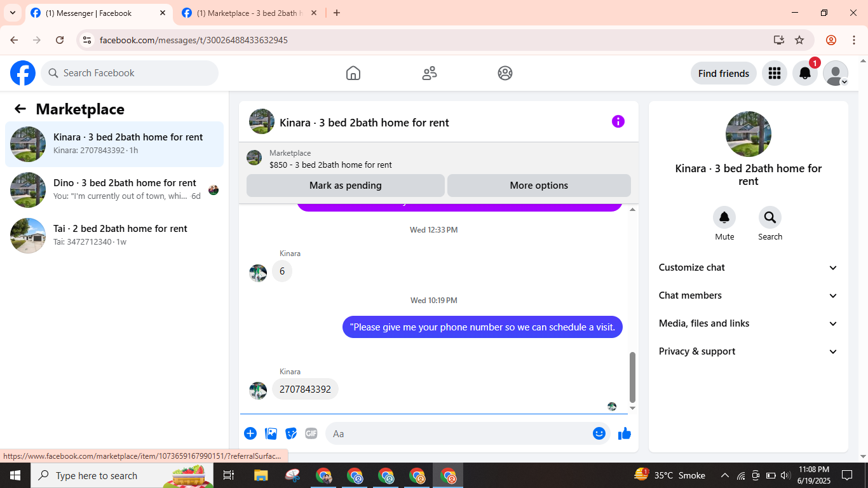Open File Explorer from taskbar

pyautogui.click(x=261, y=475)
